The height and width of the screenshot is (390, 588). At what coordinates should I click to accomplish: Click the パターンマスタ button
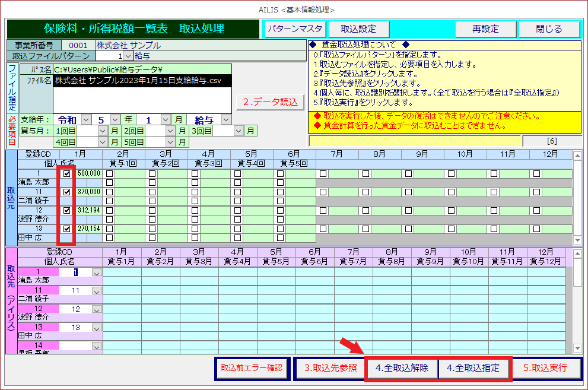[x=294, y=29]
